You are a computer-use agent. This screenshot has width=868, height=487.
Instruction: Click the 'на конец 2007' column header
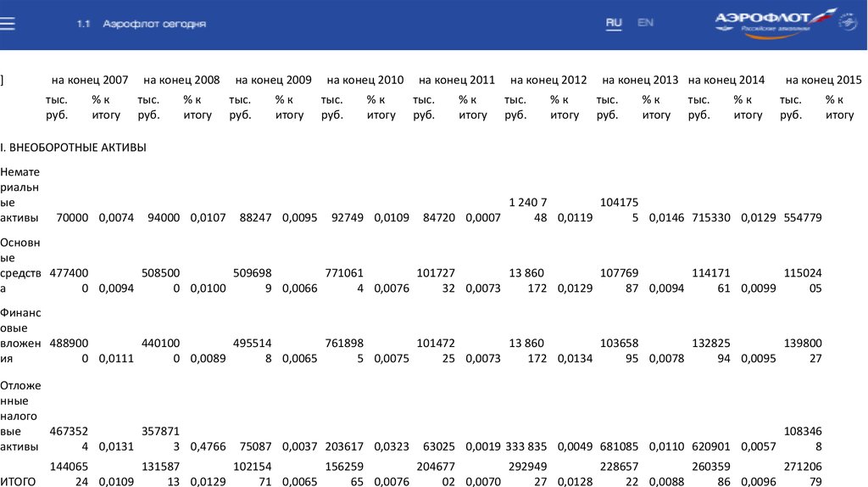[x=89, y=80]
